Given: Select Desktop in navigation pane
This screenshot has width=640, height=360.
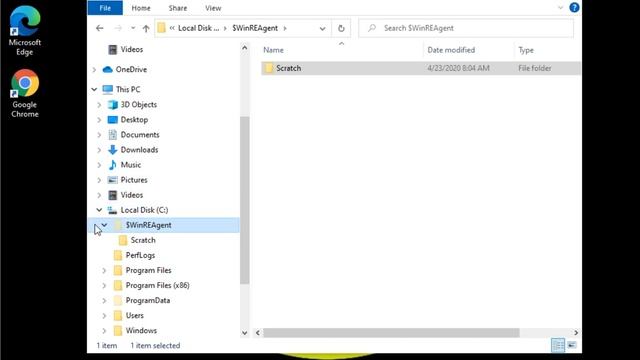Looking at the screenshot, I should [x=134, y=120].
